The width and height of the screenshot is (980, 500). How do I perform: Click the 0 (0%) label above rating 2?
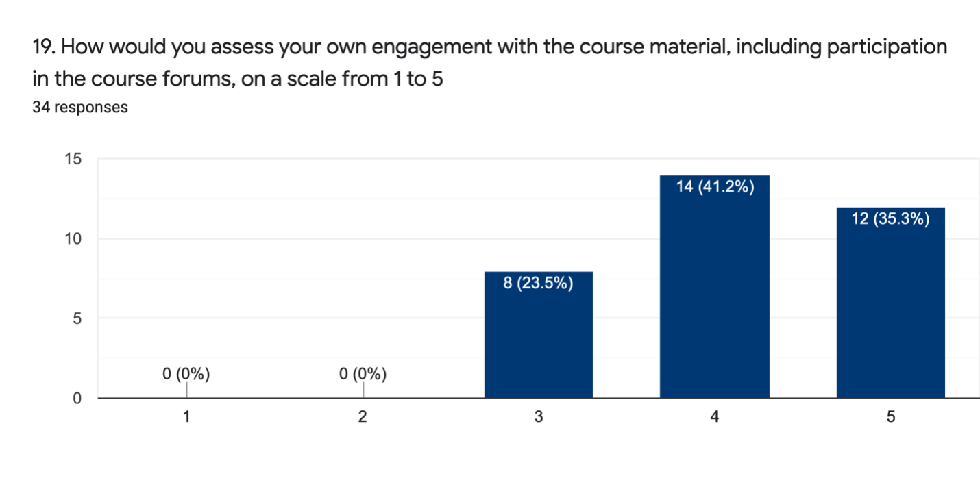tap(363, 374)
